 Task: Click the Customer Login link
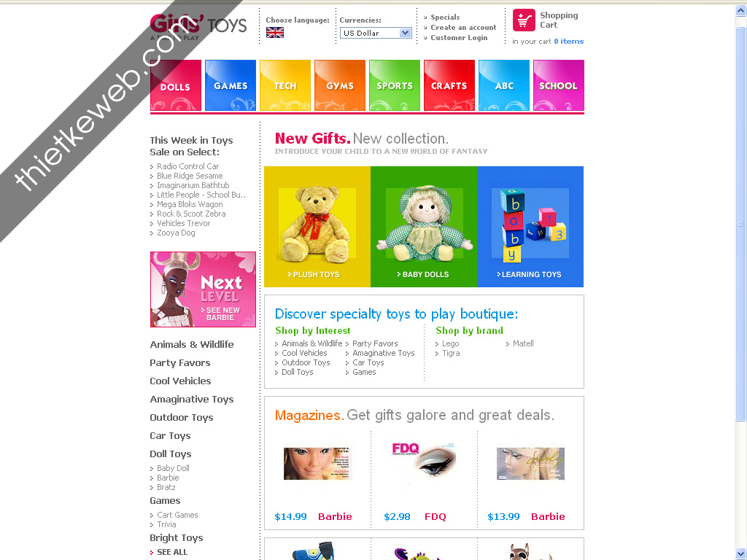pos(459,38)
